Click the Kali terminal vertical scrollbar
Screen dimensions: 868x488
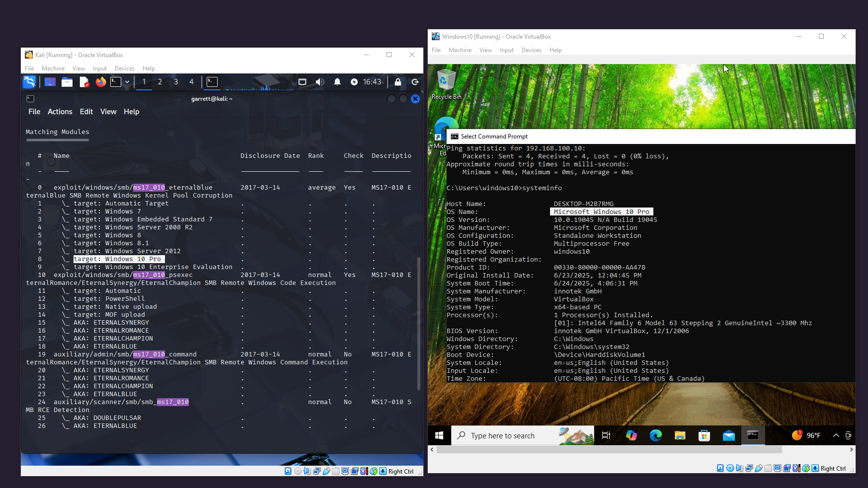tap(419, 323)
